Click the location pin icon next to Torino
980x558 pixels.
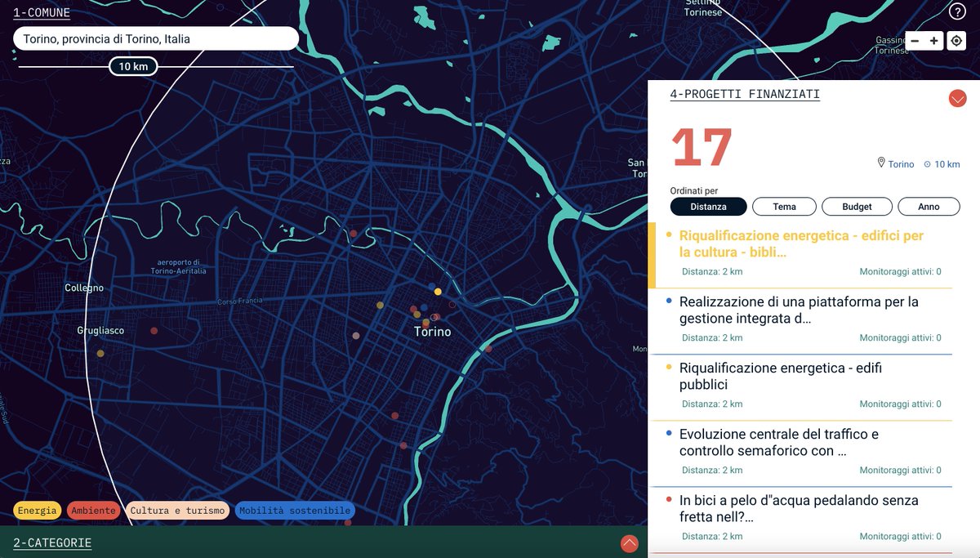pos(881,163)
